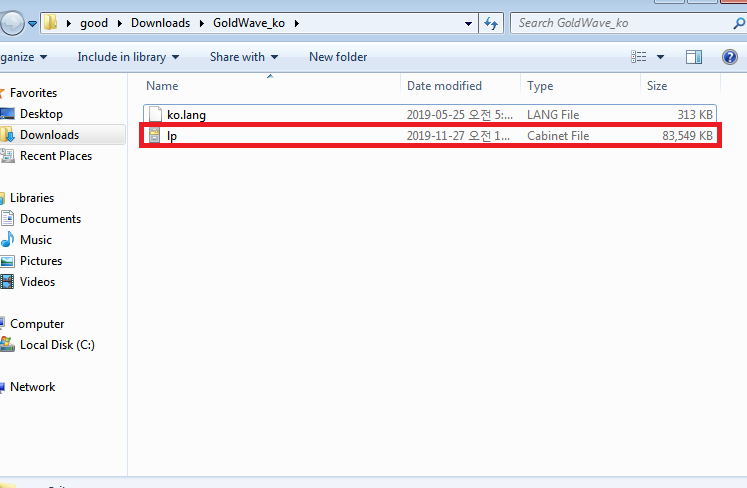Select Local Disk (C:) in sidebar
The height and width of the screenshot is (488, 747).
coord(57,345)
